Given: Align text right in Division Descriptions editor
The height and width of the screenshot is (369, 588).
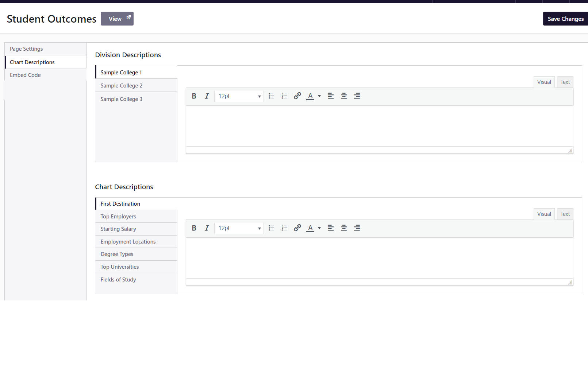Looking at the screenshot, I should tap(357, 96).
